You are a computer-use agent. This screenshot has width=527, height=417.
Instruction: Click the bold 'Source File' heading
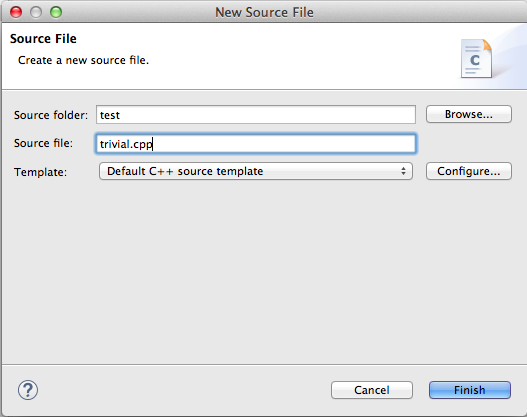point(43,39)
